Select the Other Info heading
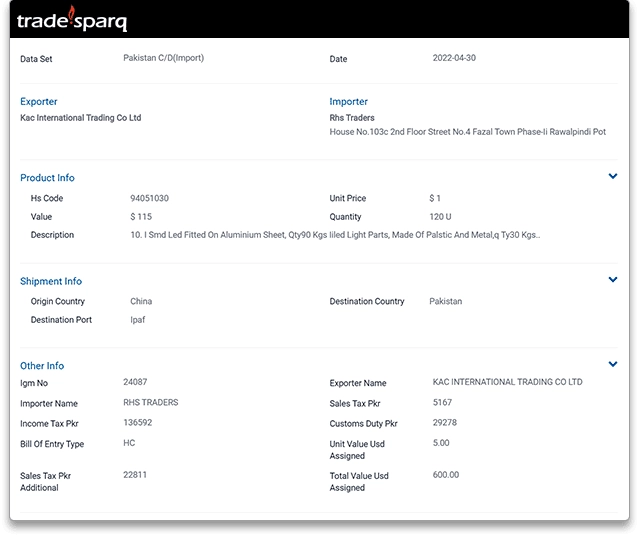The image size is (637, 544). [x=42, y=366]
